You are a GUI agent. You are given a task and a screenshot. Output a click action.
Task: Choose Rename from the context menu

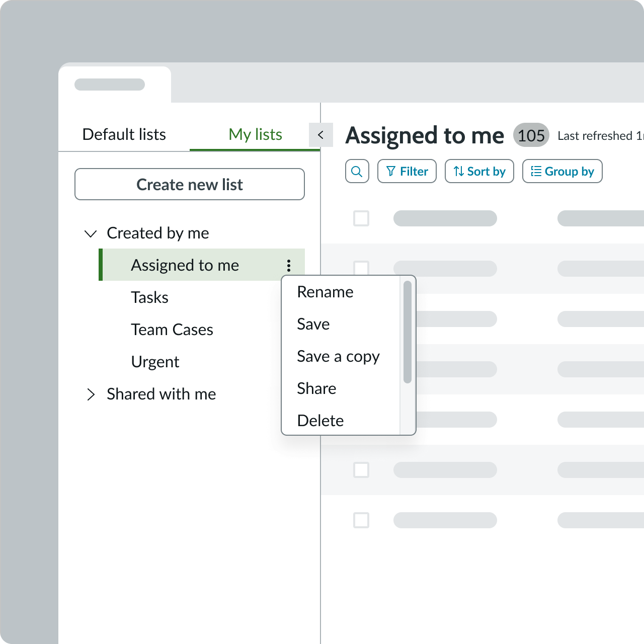325,292
